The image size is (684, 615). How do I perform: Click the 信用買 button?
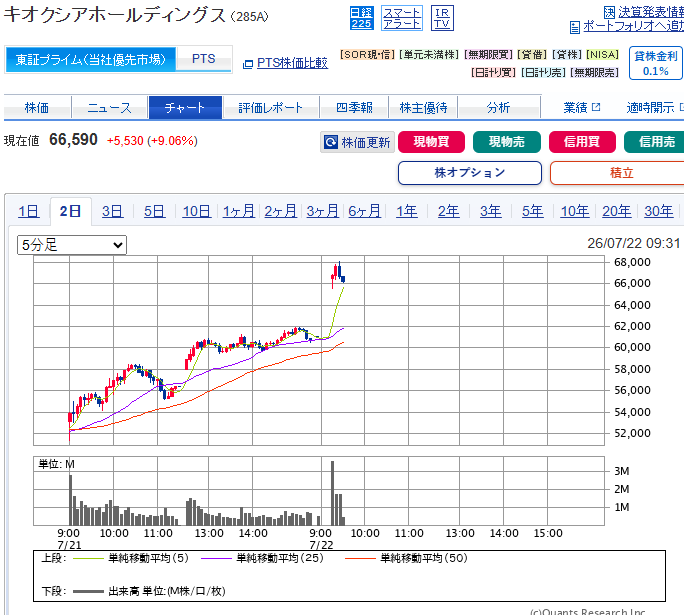(x=582, y=142)
